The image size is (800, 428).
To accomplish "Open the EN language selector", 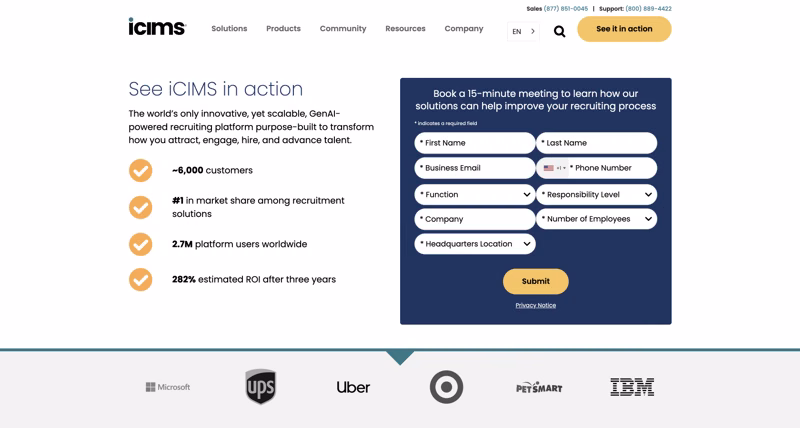I will pos(523,32).
